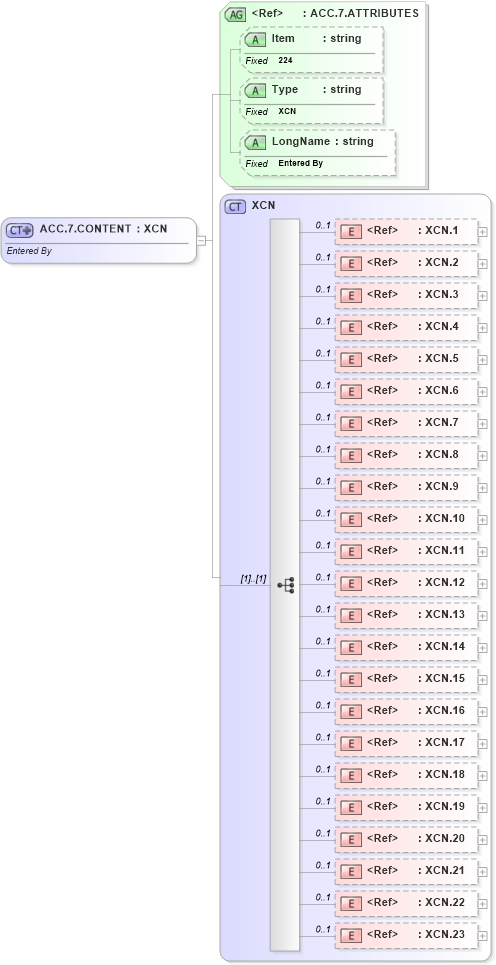Click the A icon of LongName attribute
Image resolution: width=496 pixels, height=965 pixels.
[255, 143]
